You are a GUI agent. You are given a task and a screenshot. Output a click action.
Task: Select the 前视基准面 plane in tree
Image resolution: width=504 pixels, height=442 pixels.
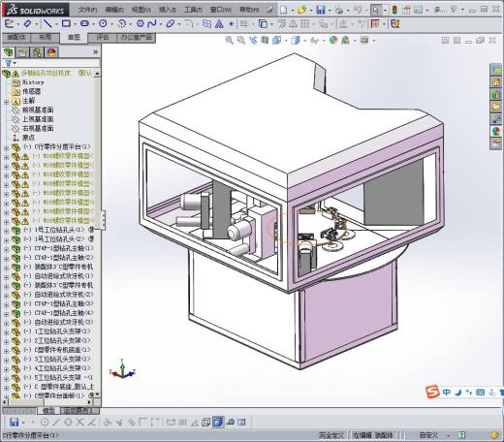point(38,110)
